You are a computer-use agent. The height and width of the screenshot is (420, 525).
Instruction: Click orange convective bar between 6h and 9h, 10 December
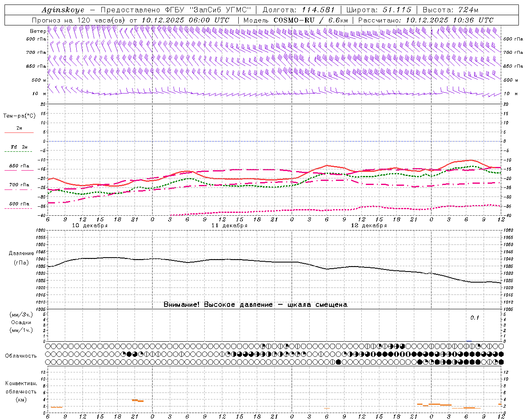(57, 407)
